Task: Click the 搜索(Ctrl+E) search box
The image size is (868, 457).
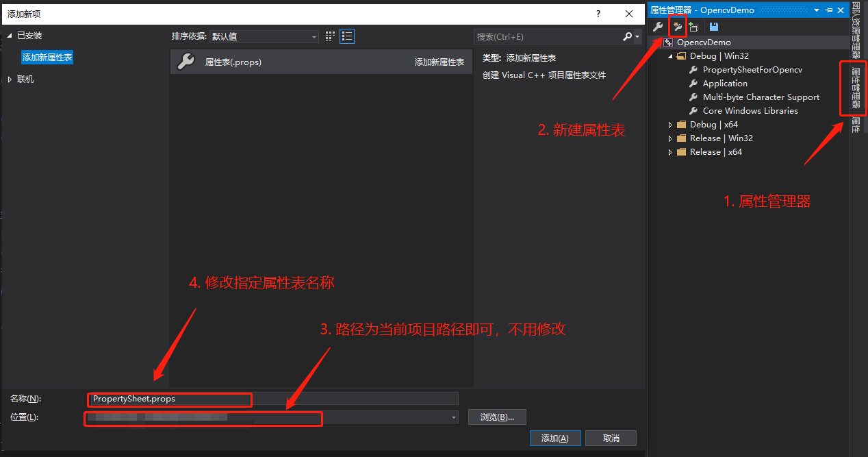Action: [548, 36]
